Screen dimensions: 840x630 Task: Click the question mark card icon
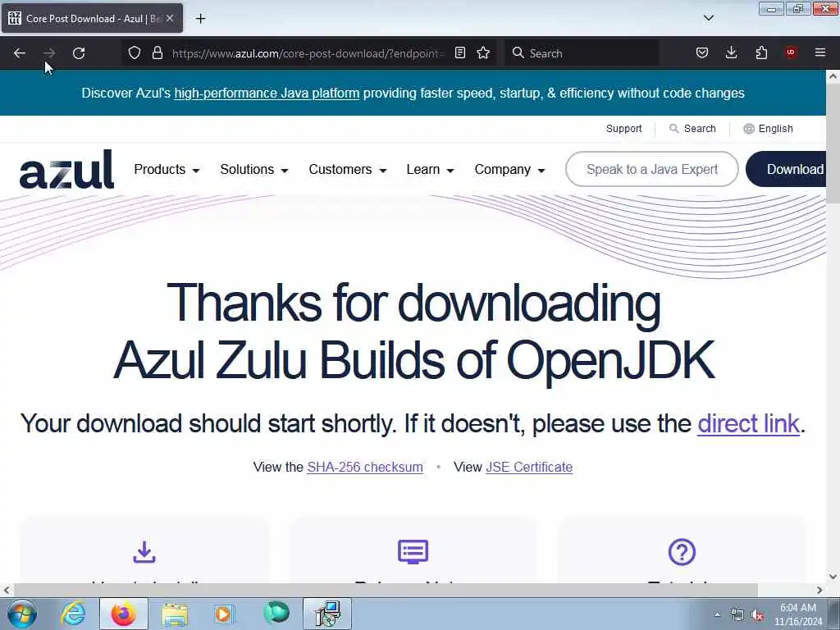[x=682, y=552]
